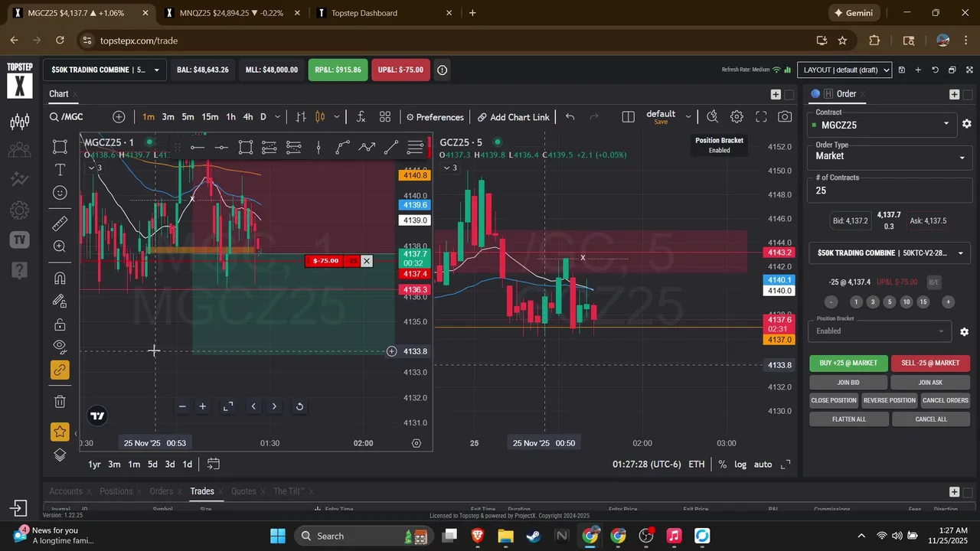Open the help question mark in sidebar
Screen dimensions: 980x551
[x=19, y=270]
